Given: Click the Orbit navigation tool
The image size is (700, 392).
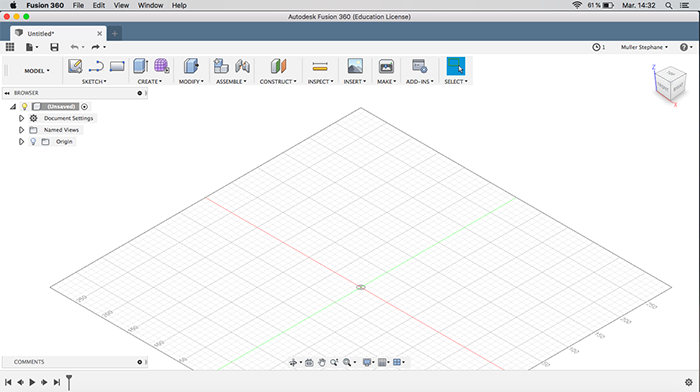Looking at the screenshot, I should 293,363.
